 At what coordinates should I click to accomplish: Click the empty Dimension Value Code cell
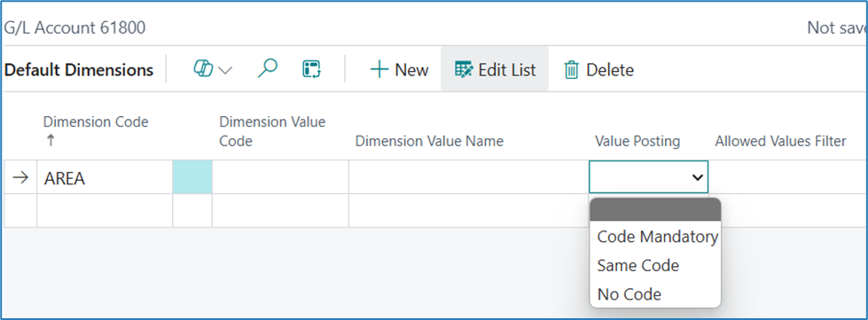click(x=280, y=177)
